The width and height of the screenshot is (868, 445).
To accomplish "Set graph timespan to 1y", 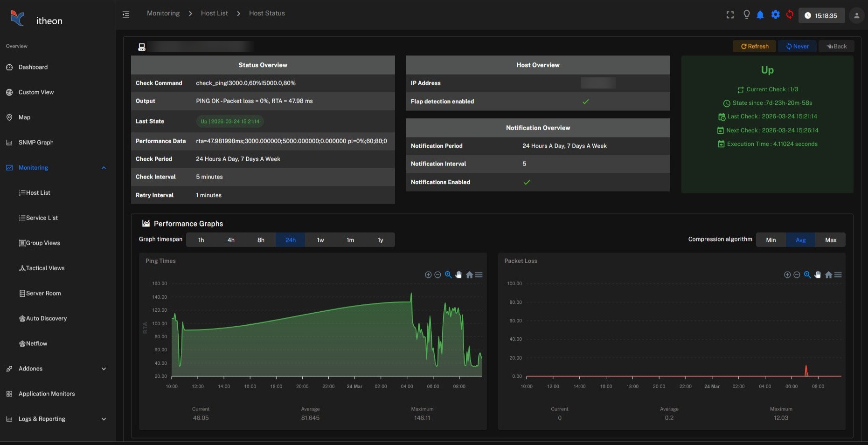I will pos(380,240).
